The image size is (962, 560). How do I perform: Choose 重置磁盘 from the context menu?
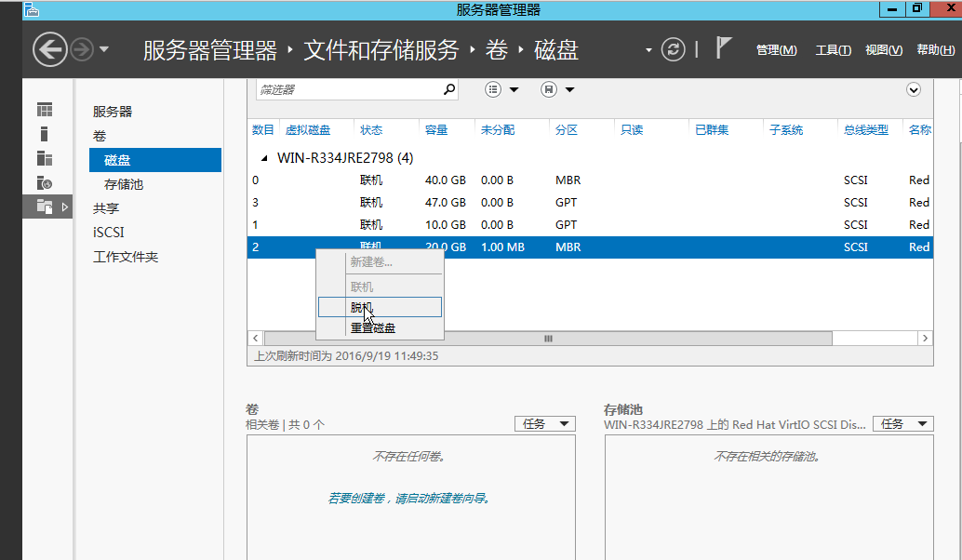(x=374, y=327)
